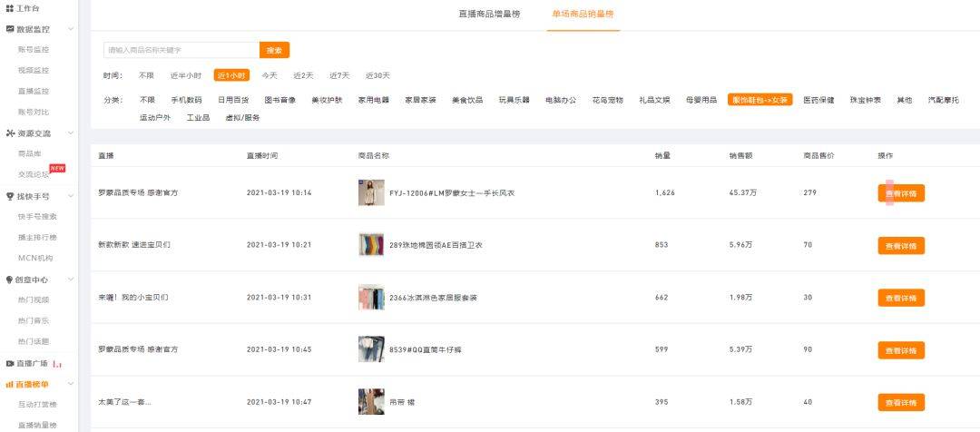This screenshot has width=980, height=432.
Task: Select the 今天 time filter
Action: [x=269, y=75]
